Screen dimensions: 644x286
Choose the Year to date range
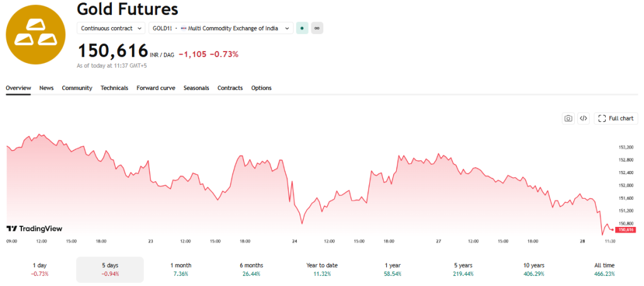coord(322,270)
